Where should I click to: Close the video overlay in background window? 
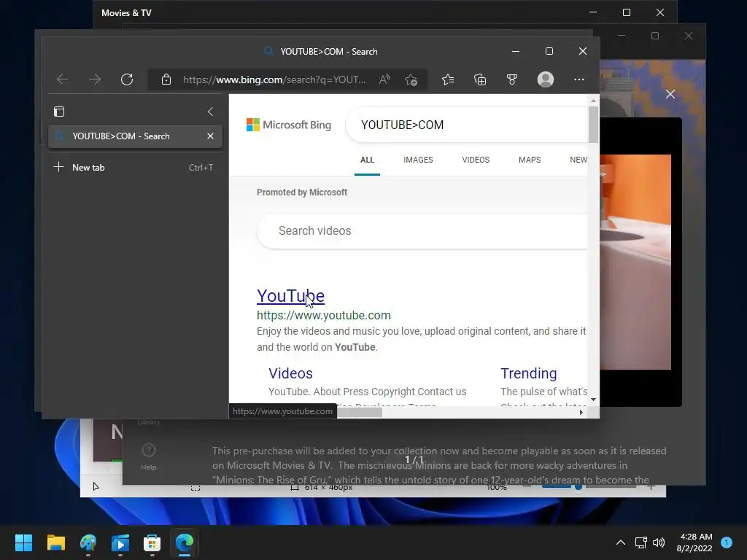point(670,94)
